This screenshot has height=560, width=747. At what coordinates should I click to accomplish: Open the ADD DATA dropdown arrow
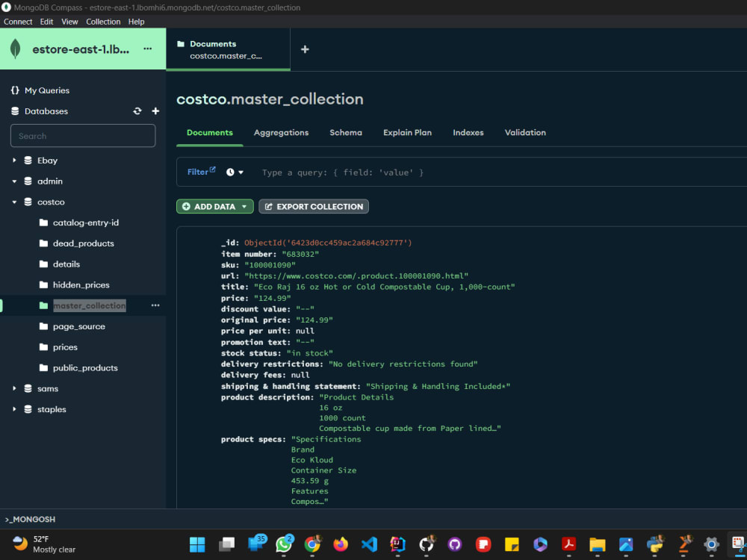(x=244, y=206)
